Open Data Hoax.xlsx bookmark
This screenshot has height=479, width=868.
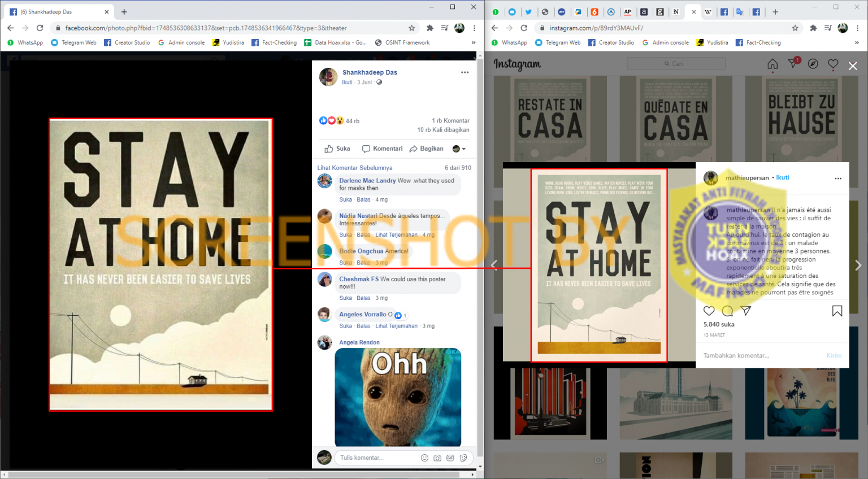(336, 42)
